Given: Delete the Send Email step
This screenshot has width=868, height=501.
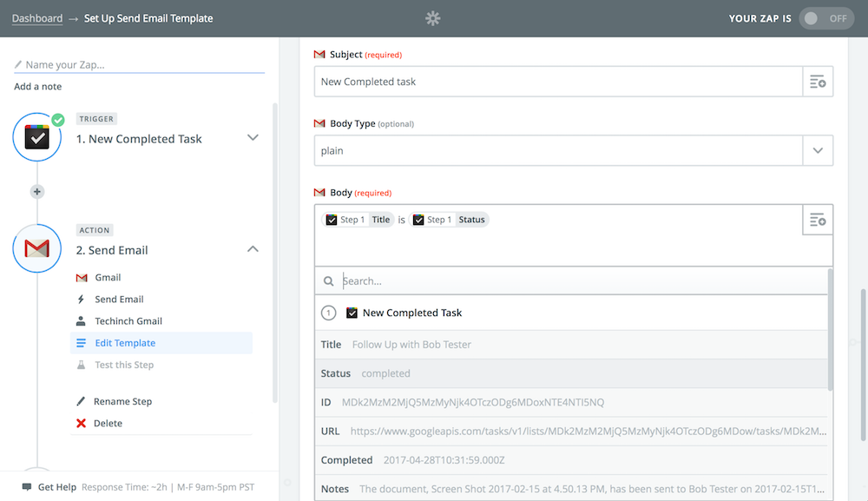Looking at the screenshot, I should tap(108, 423).
